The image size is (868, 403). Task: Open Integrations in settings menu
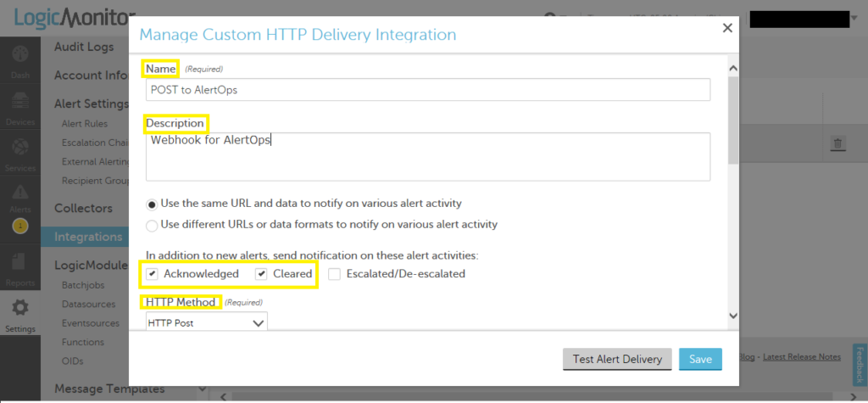(89, 237)
